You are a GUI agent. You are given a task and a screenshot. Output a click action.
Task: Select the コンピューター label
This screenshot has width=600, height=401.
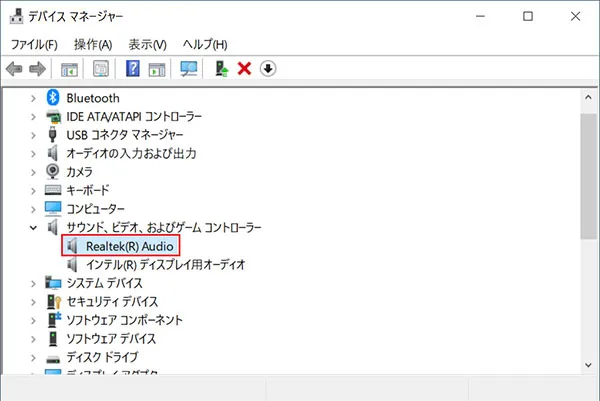point(95,209)
